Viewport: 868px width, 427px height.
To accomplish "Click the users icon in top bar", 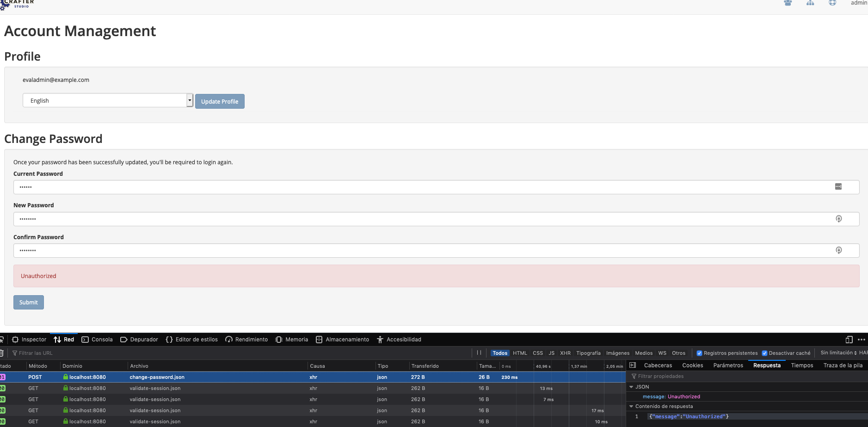I will coord(788,3).
